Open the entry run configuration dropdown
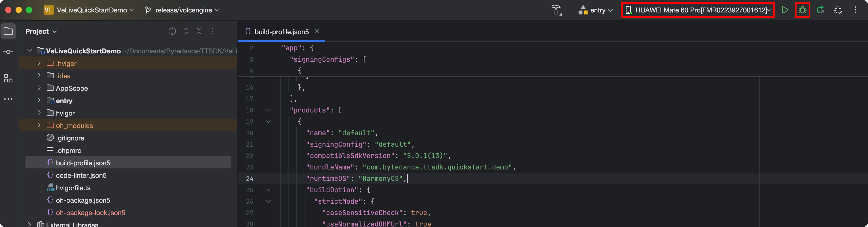868x227 pixels. click(x=596, y=10)
